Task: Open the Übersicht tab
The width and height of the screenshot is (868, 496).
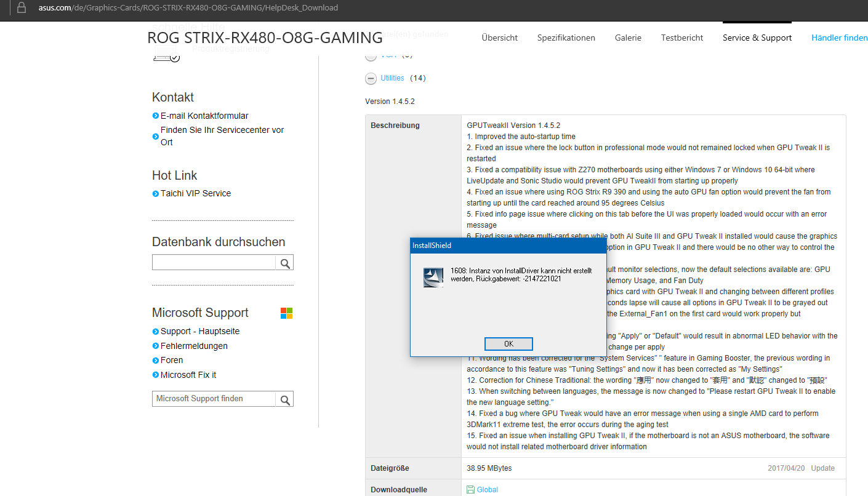Action: click(x=500, y=38)
